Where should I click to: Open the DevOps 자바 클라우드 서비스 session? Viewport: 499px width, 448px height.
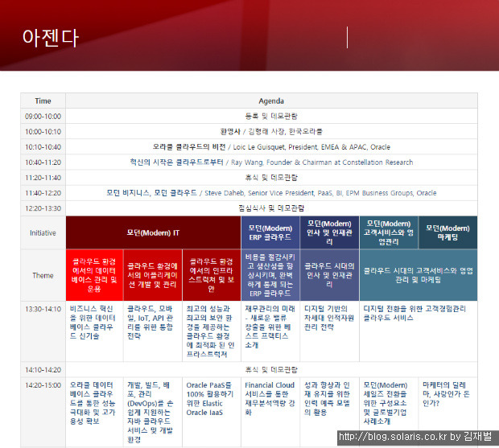pos(151,413)
